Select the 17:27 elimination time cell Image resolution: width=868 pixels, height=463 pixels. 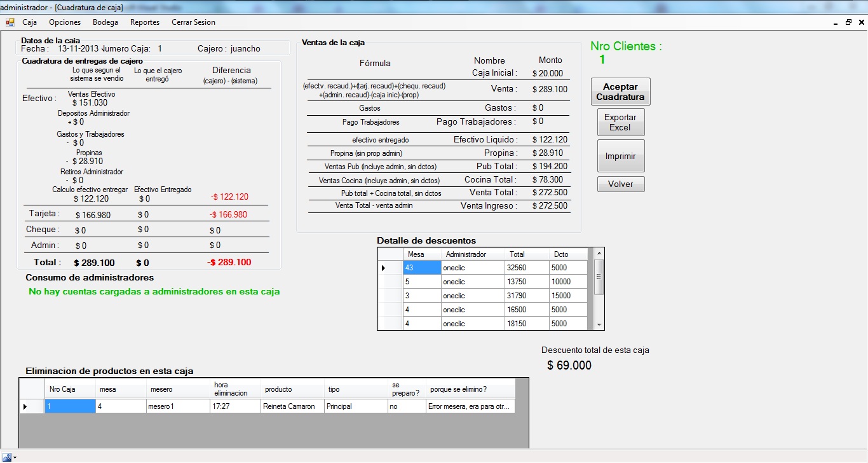coord(235,406)
